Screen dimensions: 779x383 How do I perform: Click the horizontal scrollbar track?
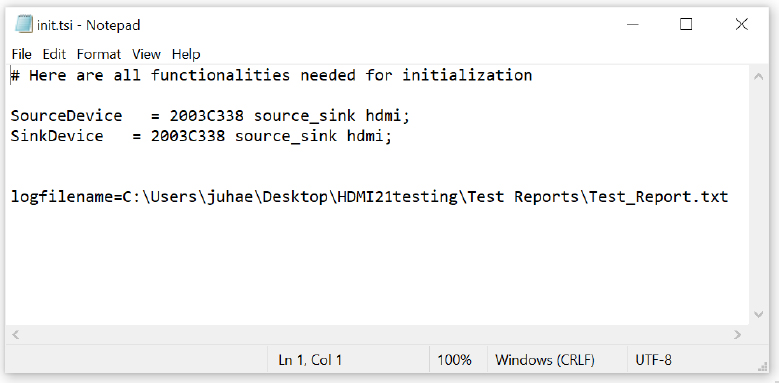(x=377, y=335)
